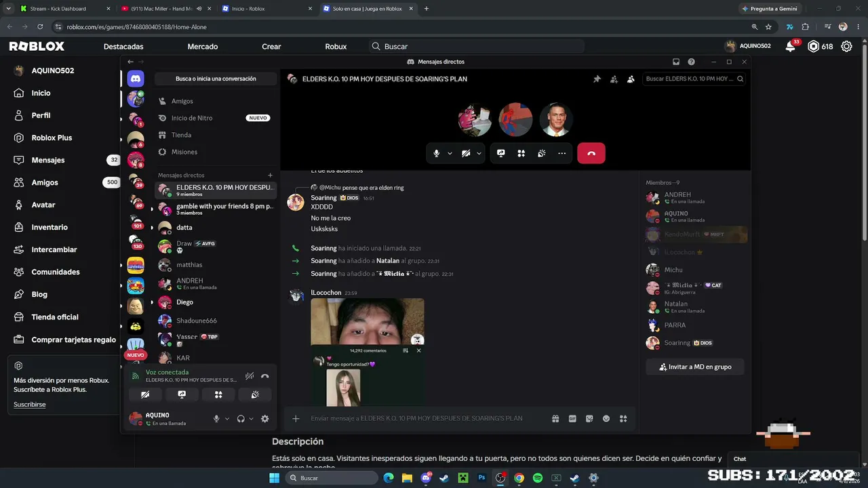
Task: Mute microphone in the Discord user panel
Action: click(216, 419)
